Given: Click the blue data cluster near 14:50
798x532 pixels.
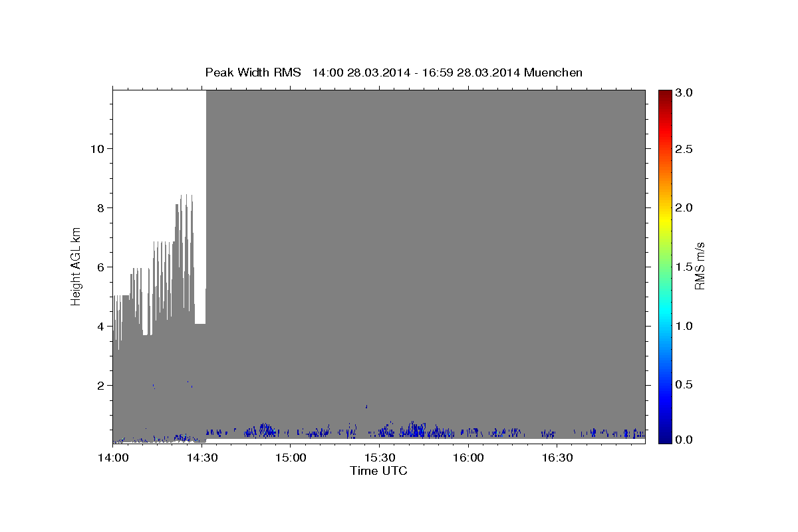Looking at the screenshot, I should tap(264, 430).
